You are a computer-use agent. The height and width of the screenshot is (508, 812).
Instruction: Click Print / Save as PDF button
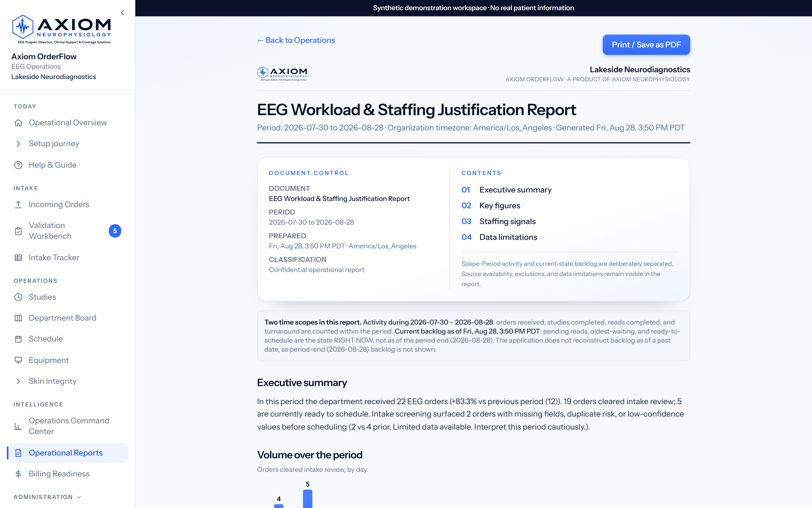[646, 45]
